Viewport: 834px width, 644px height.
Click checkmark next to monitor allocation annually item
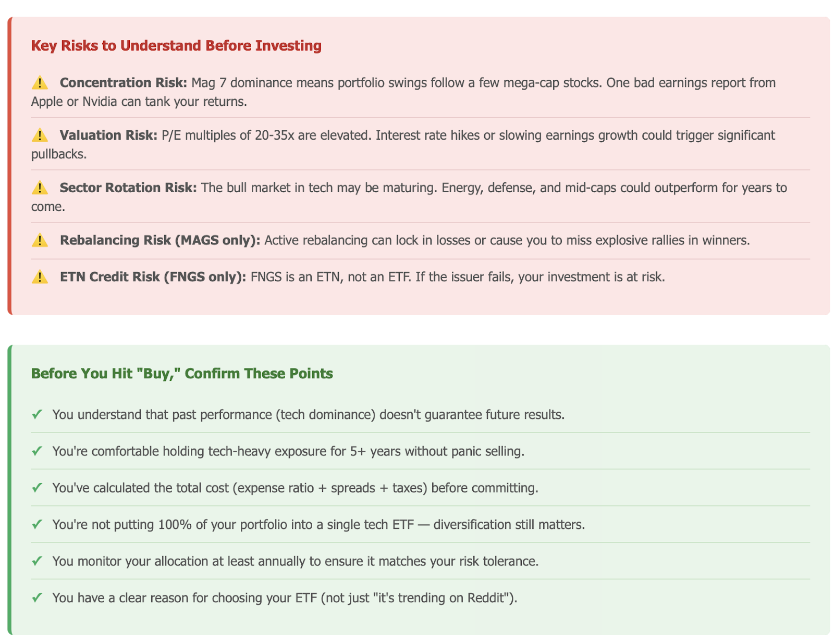36,561
